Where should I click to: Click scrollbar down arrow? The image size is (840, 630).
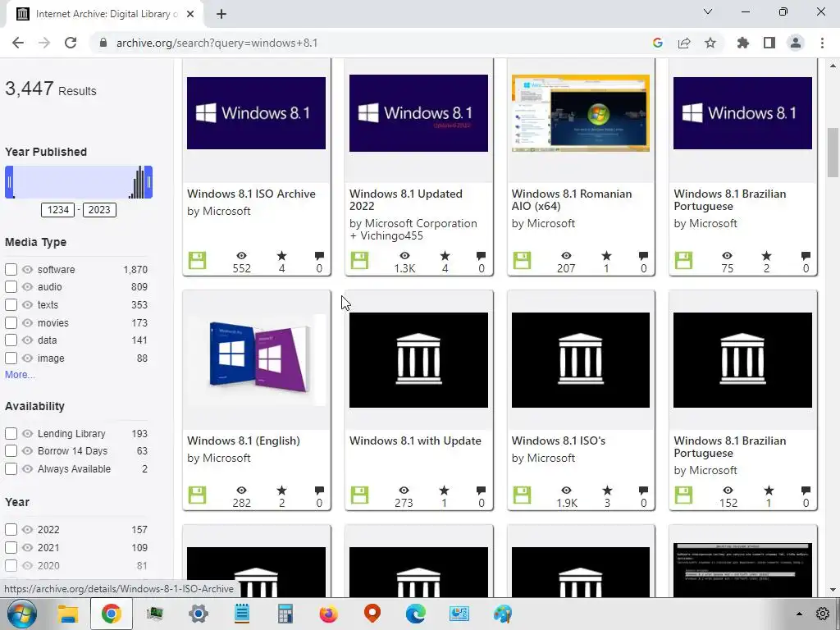coord(833,590)
